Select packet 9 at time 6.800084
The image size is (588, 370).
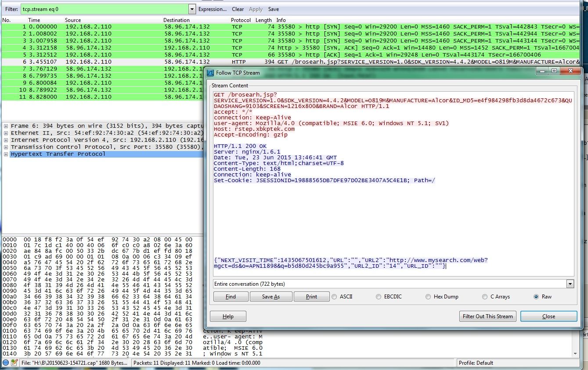click(103, 83)
